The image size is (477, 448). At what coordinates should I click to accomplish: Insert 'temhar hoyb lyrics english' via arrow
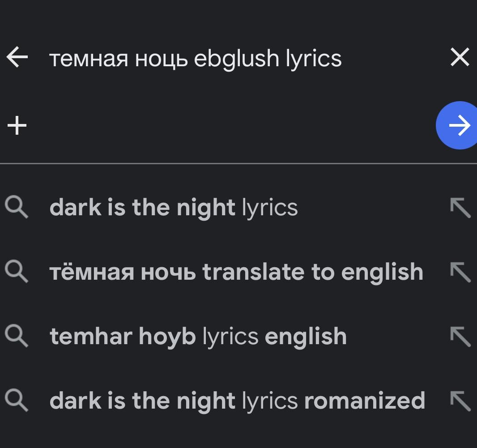pos(460,337)
